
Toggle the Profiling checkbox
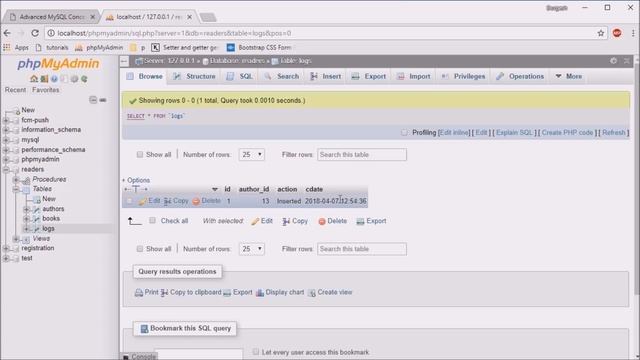point(404,133)
